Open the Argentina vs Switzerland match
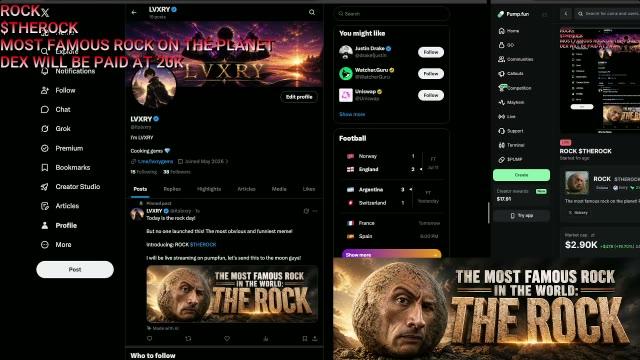This screenshot has height=360, width=640. point(391,196)
